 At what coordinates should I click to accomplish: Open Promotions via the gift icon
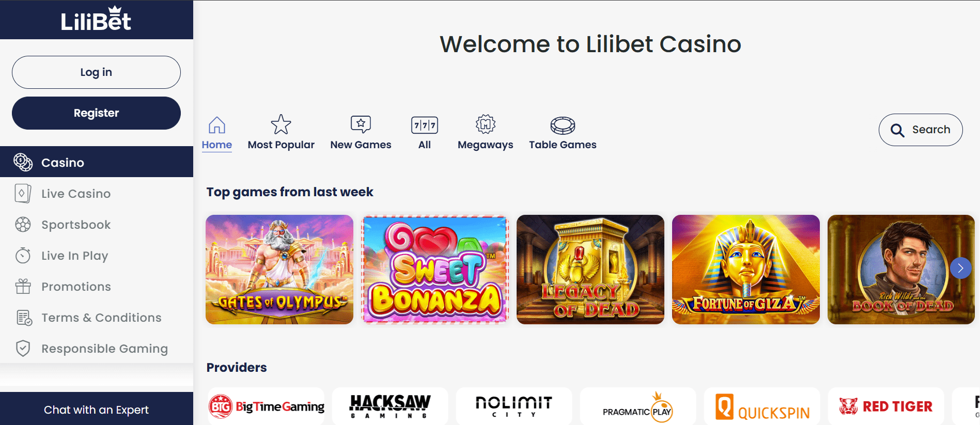[23, 286]
